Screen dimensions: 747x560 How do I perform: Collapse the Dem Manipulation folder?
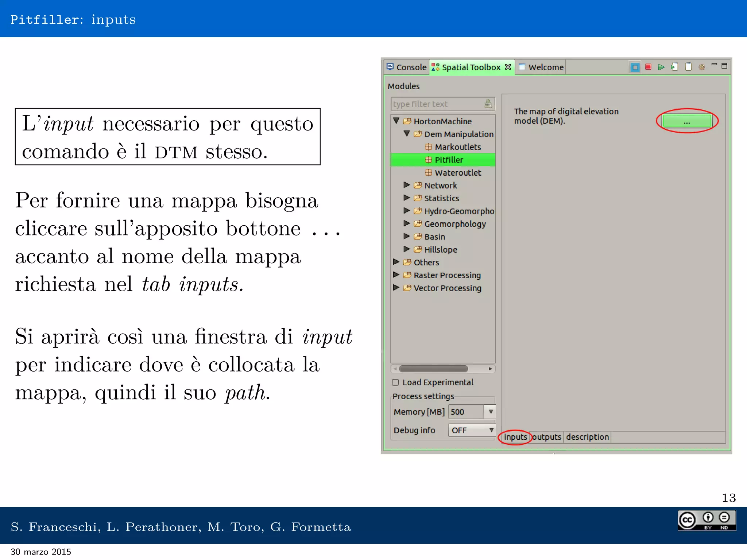[x=407, y=133]
